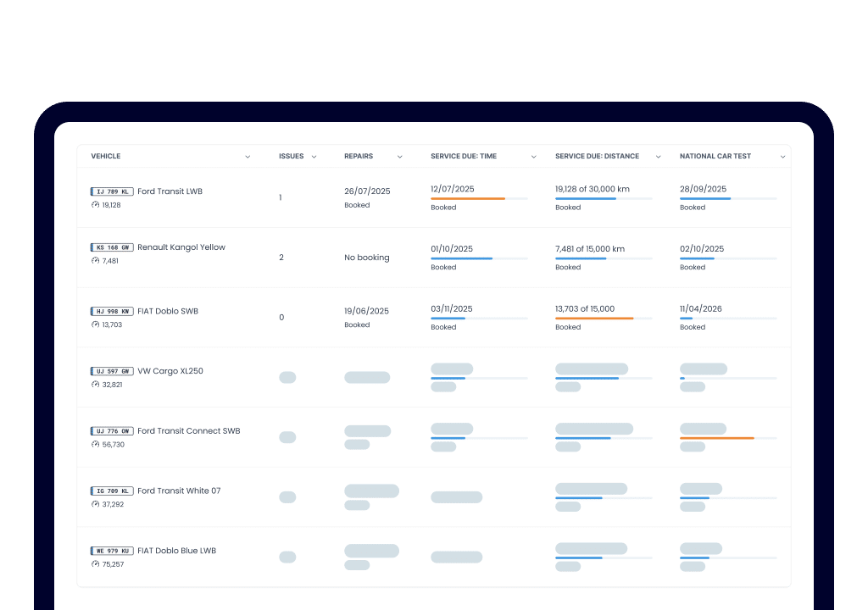Open the FIAT Doblo Blue LWB vehicle
Screen dimensions: 868x610
click(x=176, y=551)
